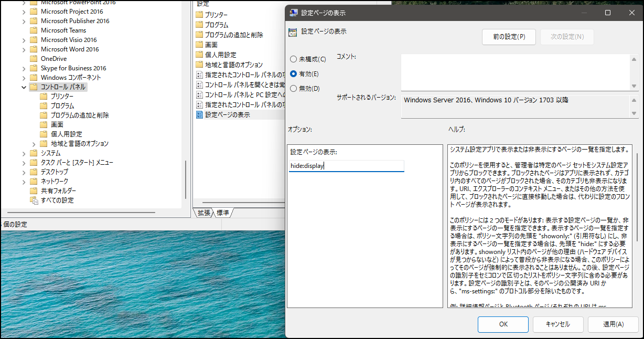Select プログラムの追加と削除 folder icon in tree

[44, 115]
